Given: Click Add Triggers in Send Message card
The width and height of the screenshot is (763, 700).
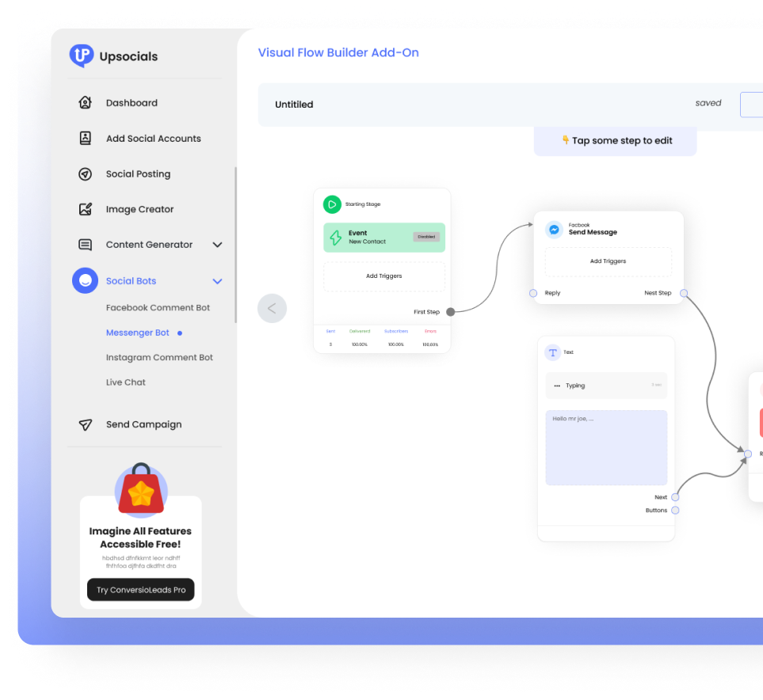Looking at the screenshot, I should tap(608, 261).
